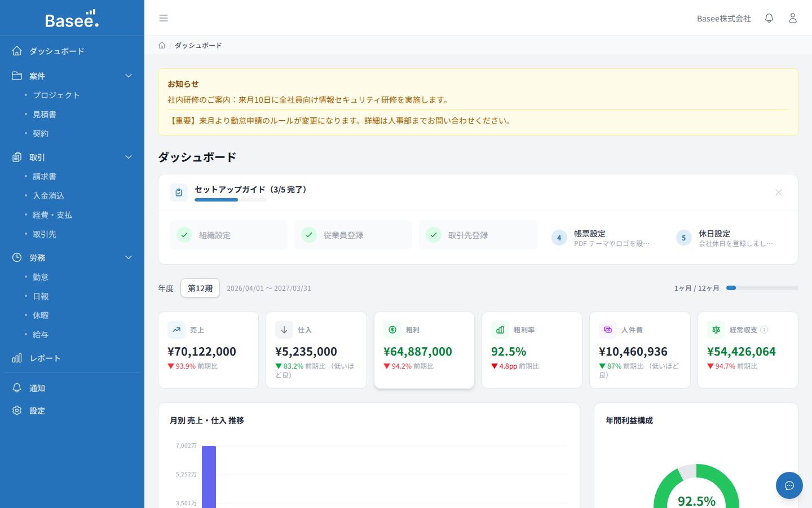Click the 人件費 purple icon
This screenshot has height=508, width=812.
click(608, 330)
